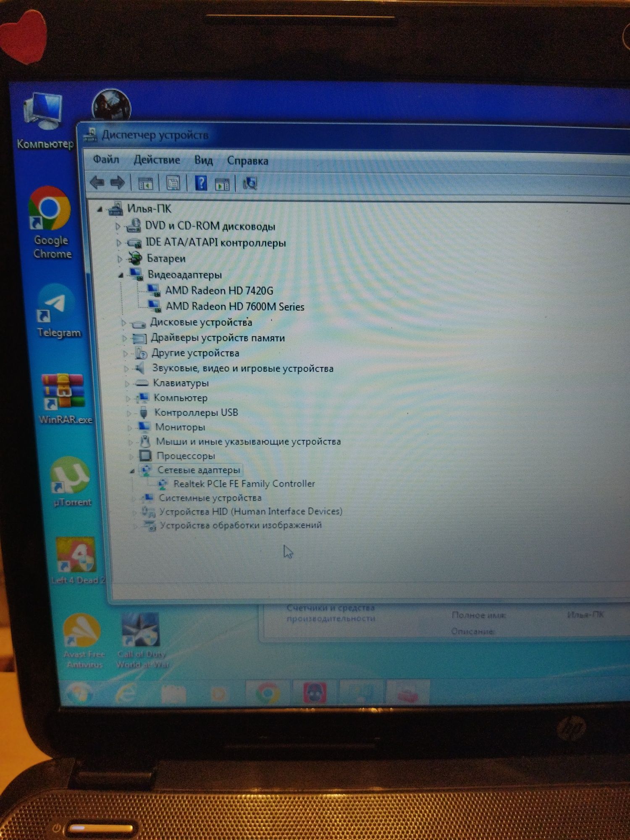The width and height of the screenshot is (630, 840).
Task: Open Internet Explorer from taskbar
Action: (126, 693)
